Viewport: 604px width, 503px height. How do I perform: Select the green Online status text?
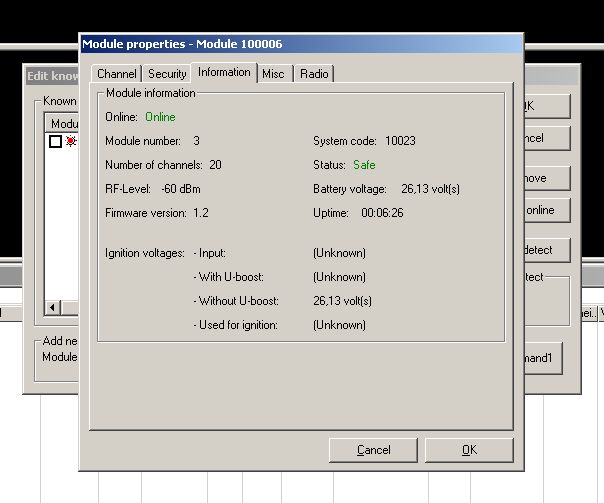click(160, 117)
